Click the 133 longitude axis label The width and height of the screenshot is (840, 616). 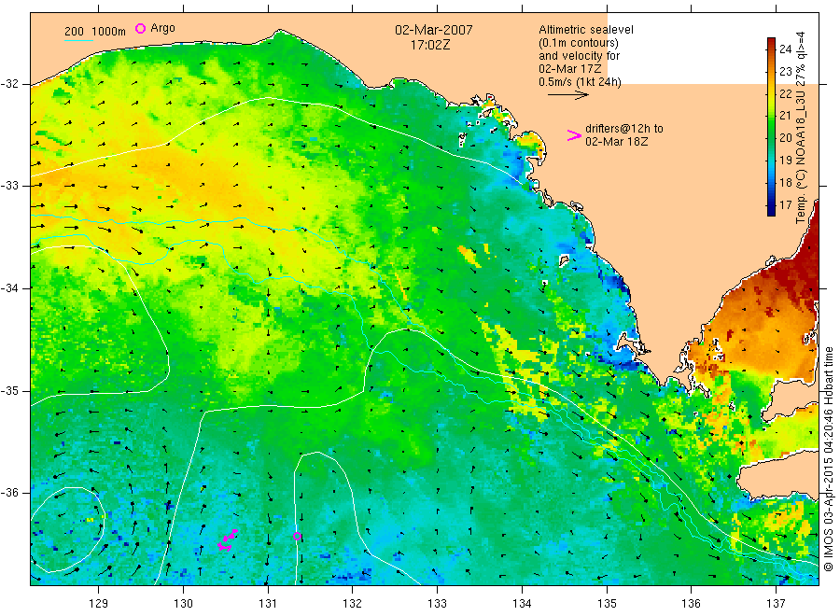click(437, 603)
